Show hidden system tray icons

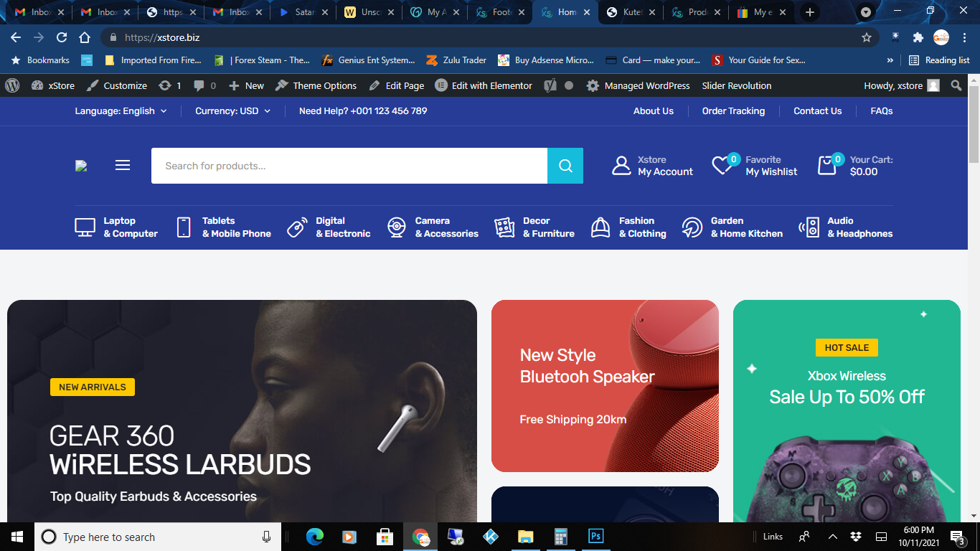832,537
